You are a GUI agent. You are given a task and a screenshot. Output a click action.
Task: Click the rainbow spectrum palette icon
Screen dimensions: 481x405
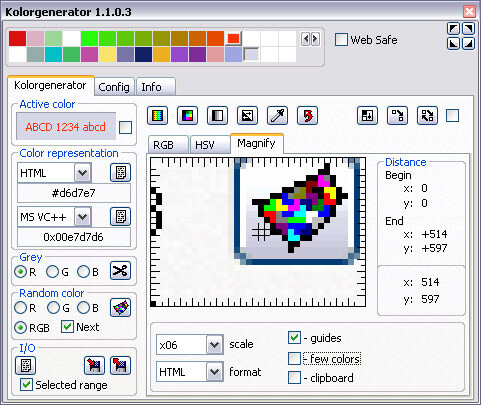pos(158,116)
